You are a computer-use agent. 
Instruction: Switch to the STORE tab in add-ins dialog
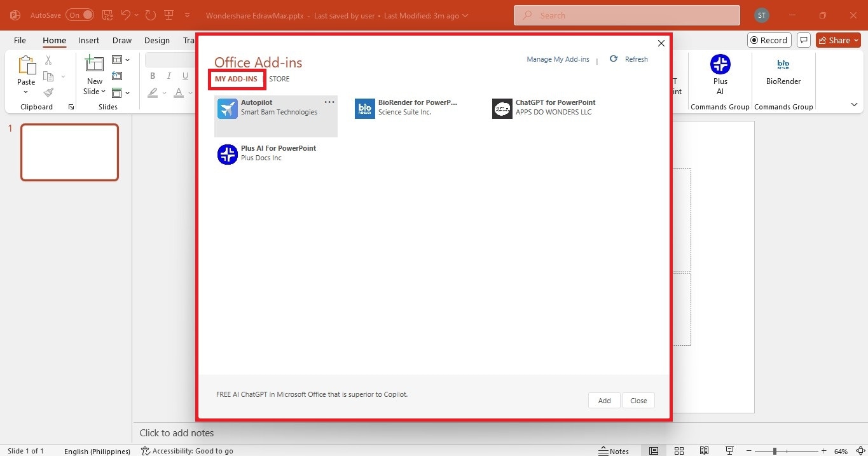279,79
